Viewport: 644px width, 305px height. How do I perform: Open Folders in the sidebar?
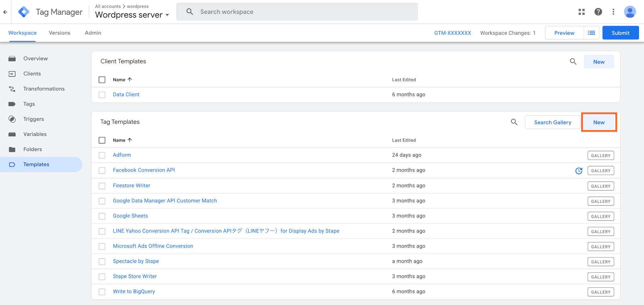[33, 149]
